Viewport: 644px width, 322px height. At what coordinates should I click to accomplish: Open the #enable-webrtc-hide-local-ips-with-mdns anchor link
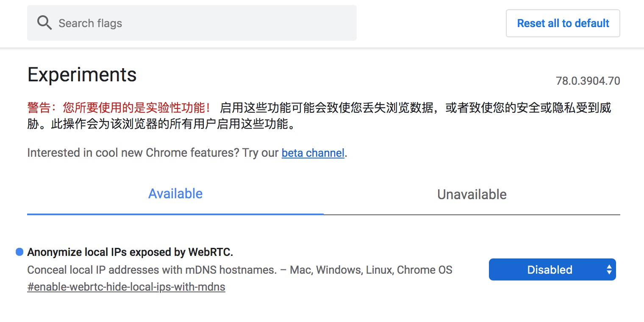point(126,287)
